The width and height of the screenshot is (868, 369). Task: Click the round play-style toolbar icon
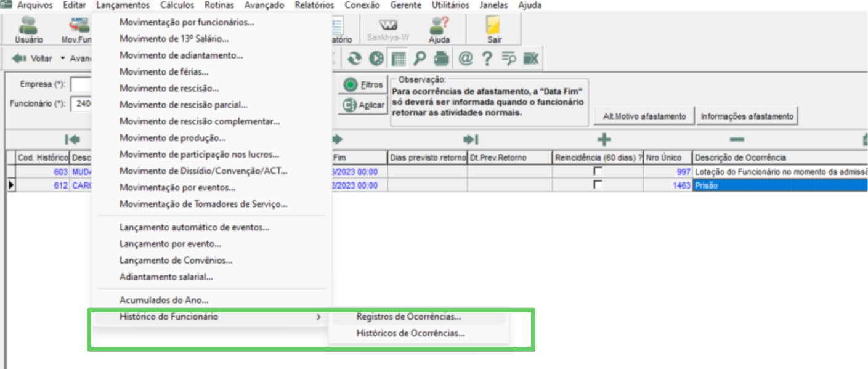[x=376, y=59]
